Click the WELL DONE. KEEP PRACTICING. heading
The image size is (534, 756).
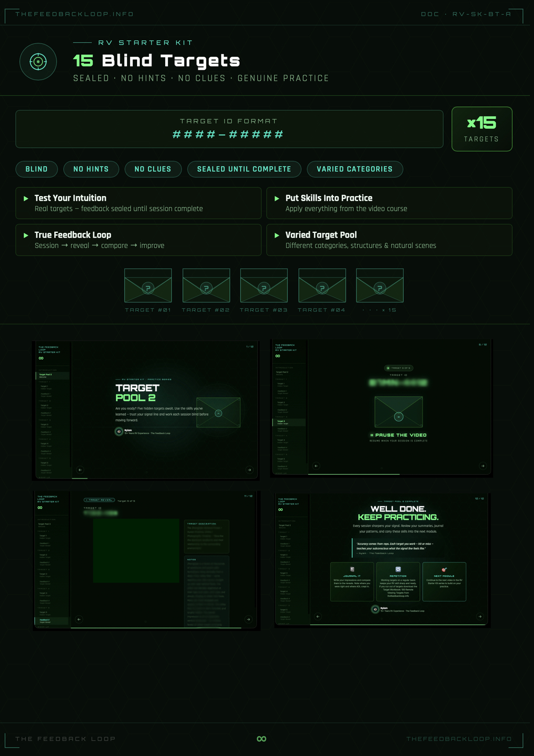pyautogui.click(x=398, y=513)
